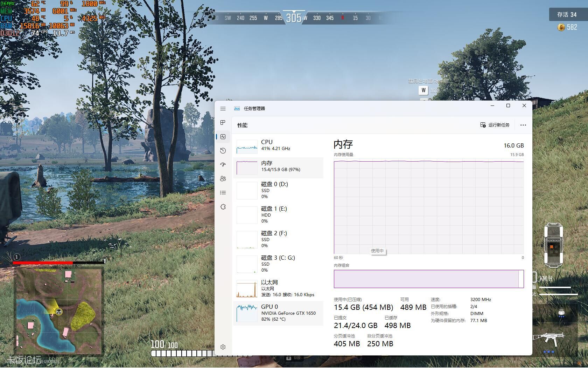
Task: Click the 性能 page header
Action: point(242,125)
